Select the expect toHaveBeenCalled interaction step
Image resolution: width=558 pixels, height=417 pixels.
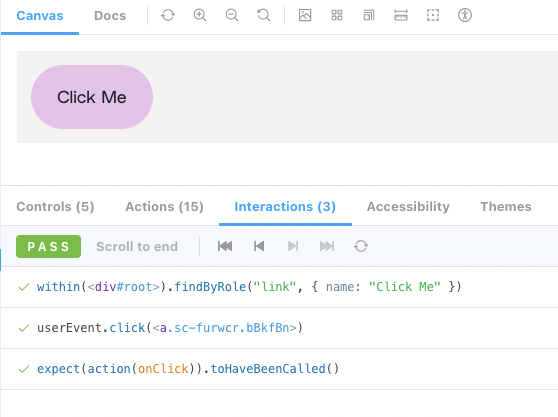click(279, 369)
